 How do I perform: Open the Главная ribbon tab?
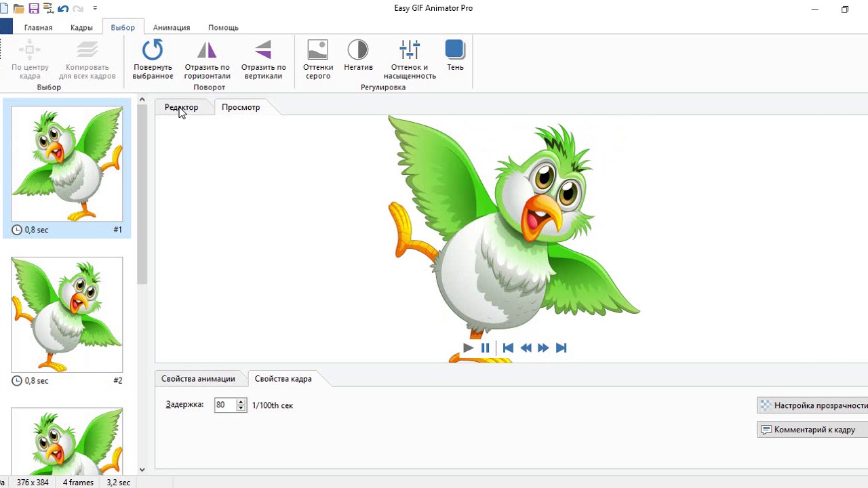[38, 28]
